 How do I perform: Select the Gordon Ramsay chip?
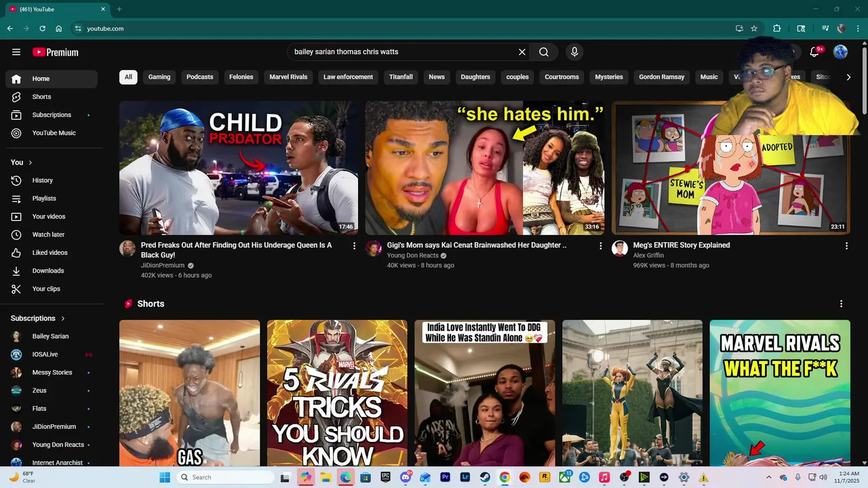coord(661,77)
